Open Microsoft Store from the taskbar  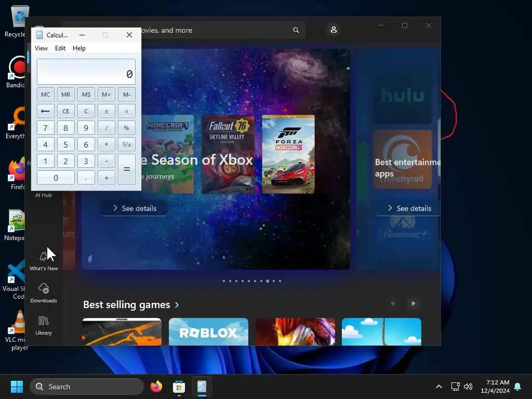click(x=179, y=387)
